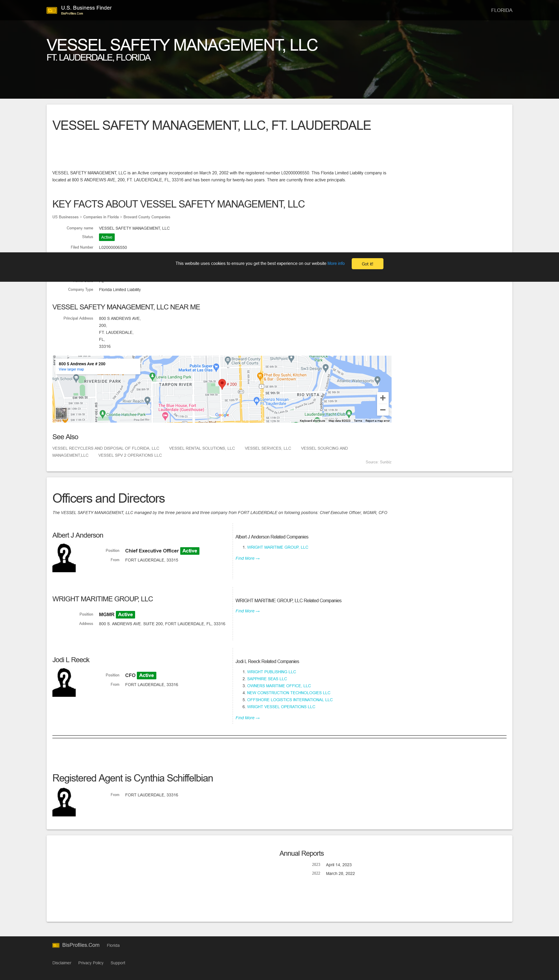Open the Support footer link

click(118, 963)
